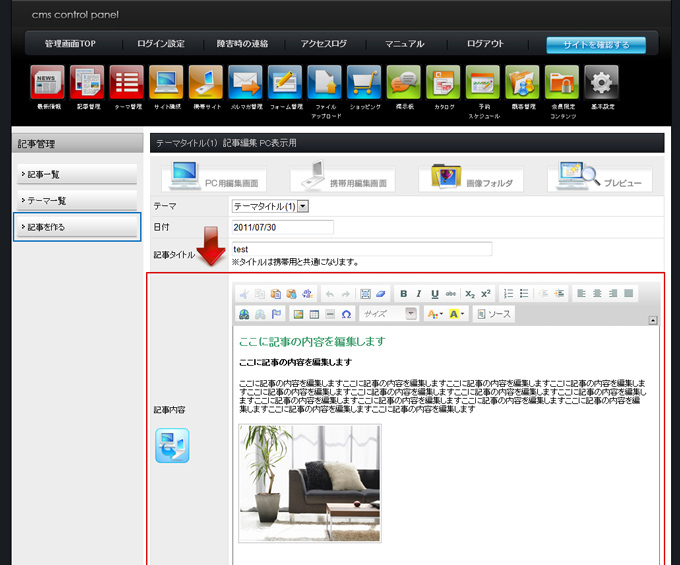Click the 記事タイトル input field
This screenshot has width=680, height=565.
coord(361,249)
